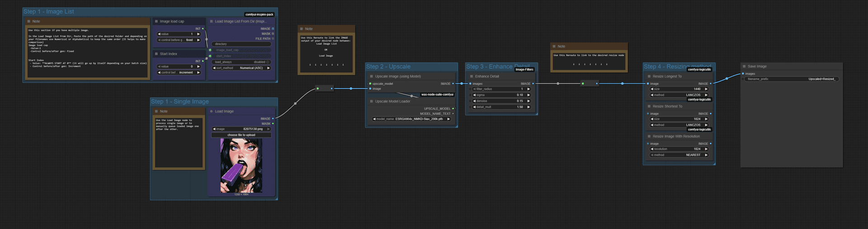The width and height of the screenshot is (868, 229).
Task: Collapse the Upscale Model Loader node dot
Action: (x=372, y=101)
